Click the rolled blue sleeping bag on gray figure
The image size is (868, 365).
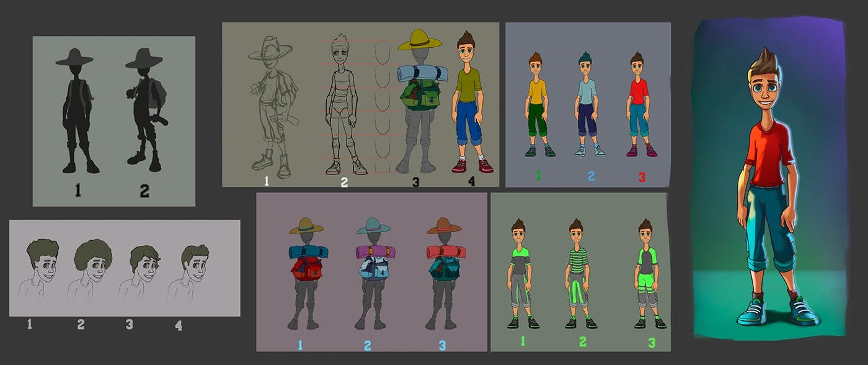422,73
